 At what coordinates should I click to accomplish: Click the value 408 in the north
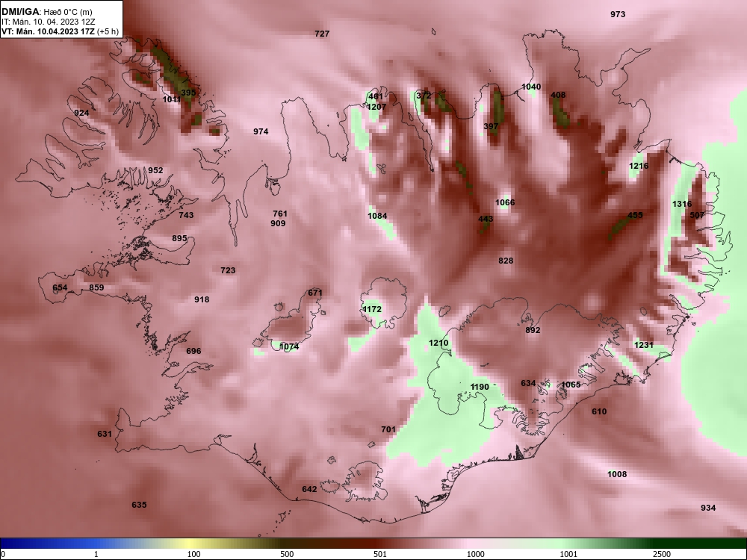pyautogui.click(x=558, y=96)
